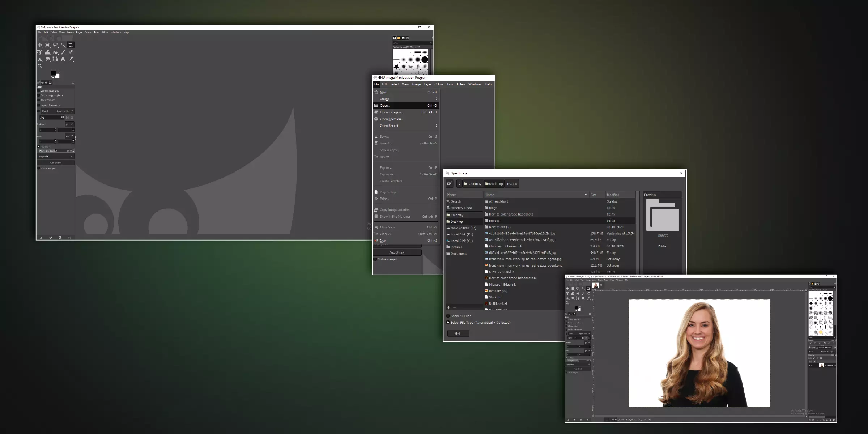Viewport: 868px width, 434px height.
Task: Select the Warp Transform tool in the large GIMP window
Action: pos(47,52)
